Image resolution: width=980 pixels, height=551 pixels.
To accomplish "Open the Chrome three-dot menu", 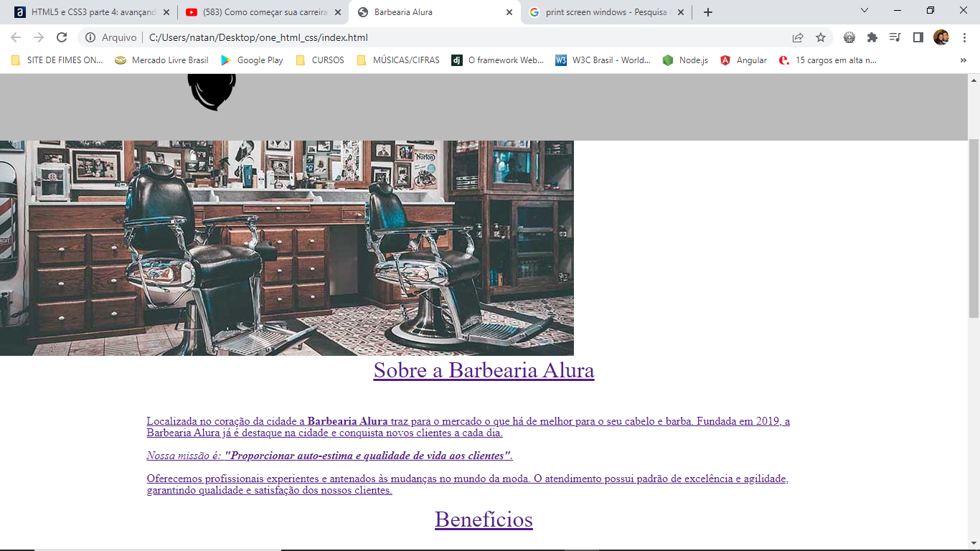I will (x=964, y=37).
